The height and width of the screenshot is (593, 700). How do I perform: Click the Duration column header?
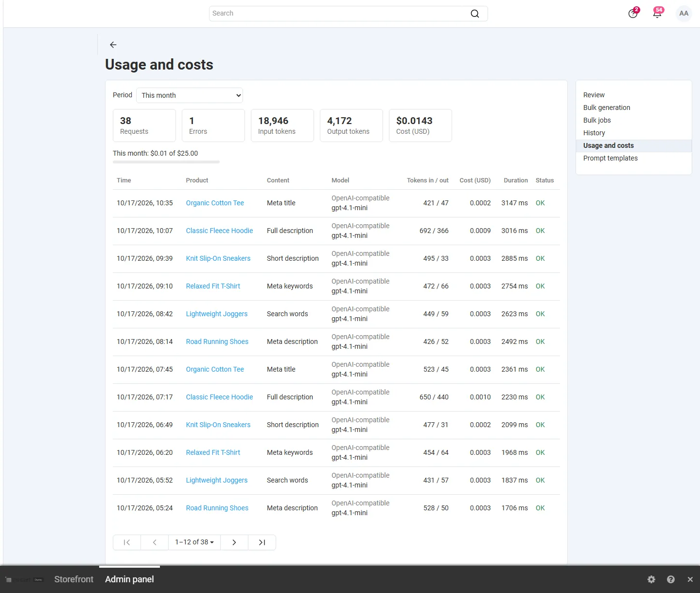coord(516,180)
